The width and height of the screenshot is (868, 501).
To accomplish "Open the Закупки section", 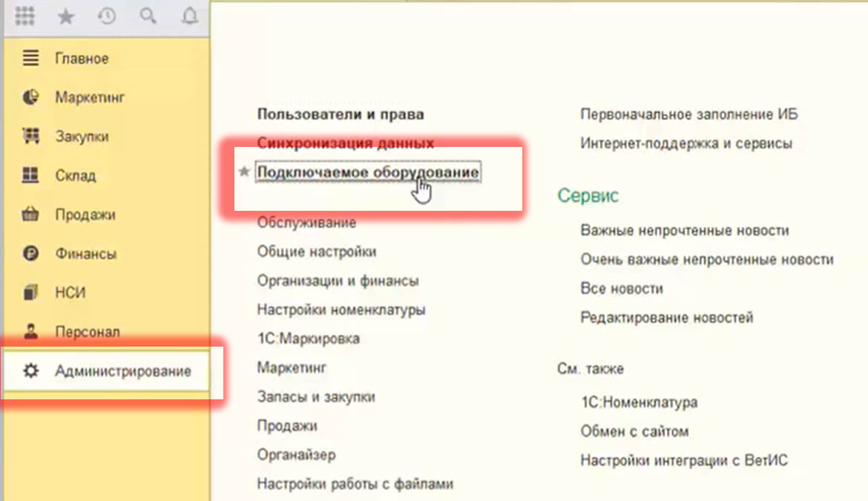I will (x=82, y=136).
